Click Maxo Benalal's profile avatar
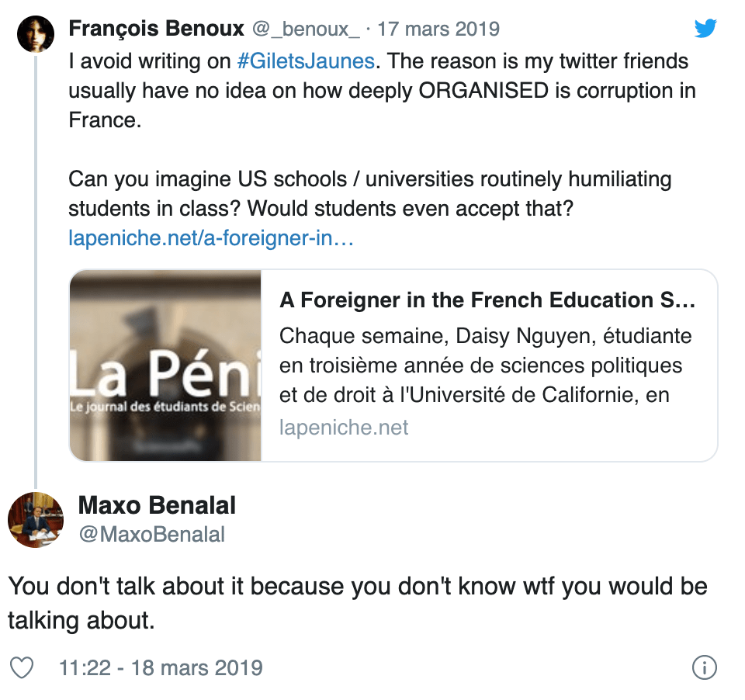The height and width of the screenshot is (700, 745). coord(36,520)
